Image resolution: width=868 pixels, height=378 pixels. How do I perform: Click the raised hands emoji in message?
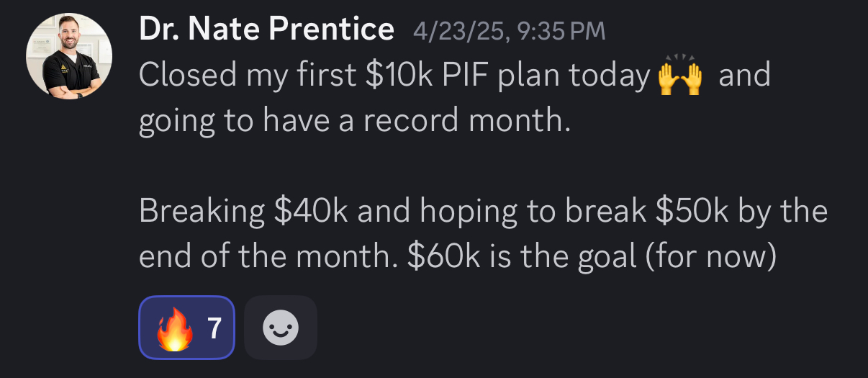pyautogui.click(x=679, y=75)
